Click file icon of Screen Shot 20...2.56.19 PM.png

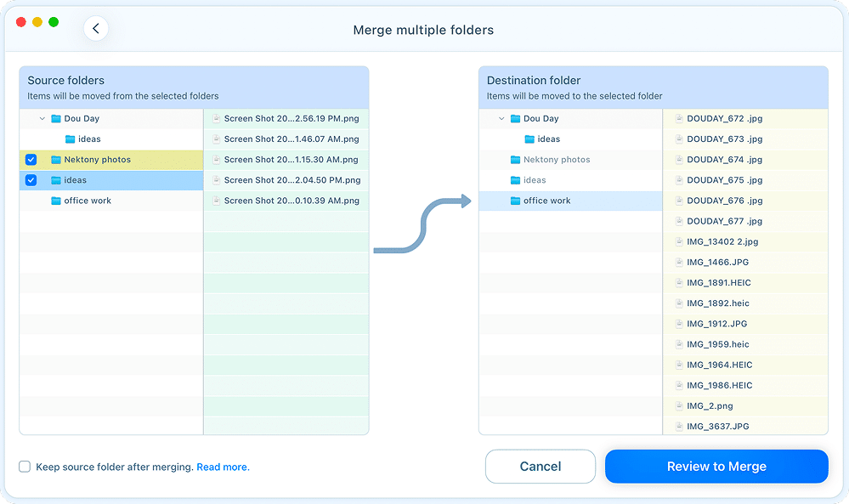[x=216, y=118]
